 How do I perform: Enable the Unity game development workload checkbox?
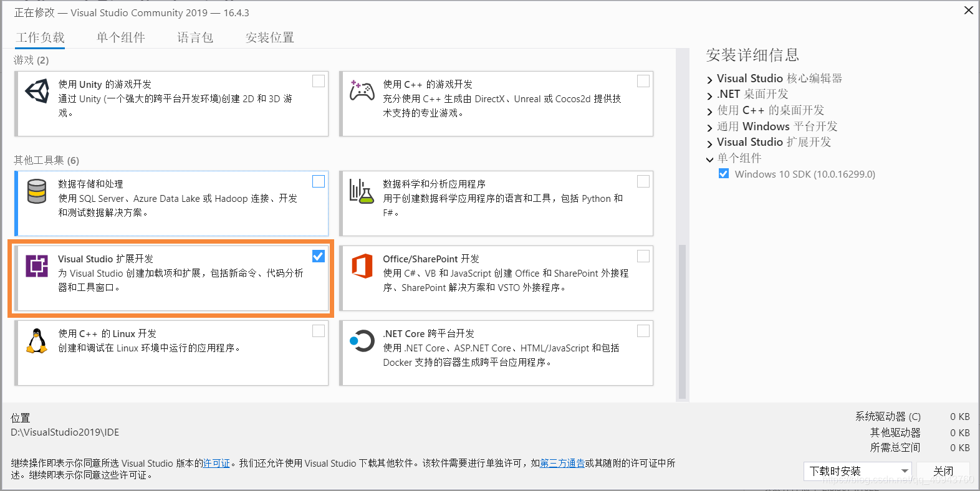pos(319,81)
